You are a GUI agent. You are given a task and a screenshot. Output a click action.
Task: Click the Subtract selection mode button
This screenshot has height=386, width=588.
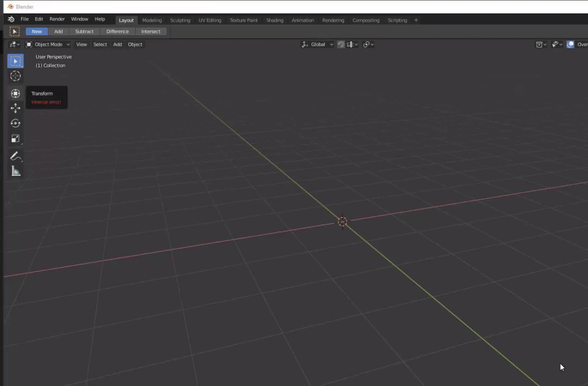tap(84, 32)
